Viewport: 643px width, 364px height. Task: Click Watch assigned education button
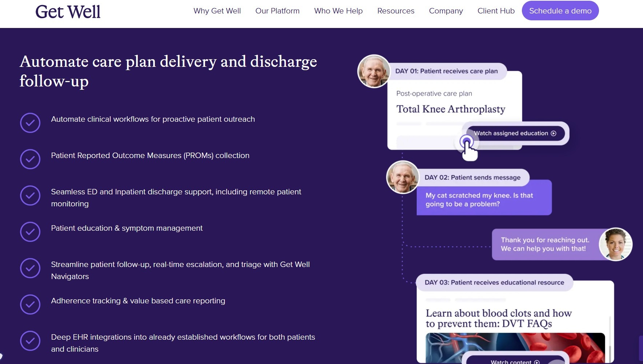pyautogui.click(x=515, y=133)
